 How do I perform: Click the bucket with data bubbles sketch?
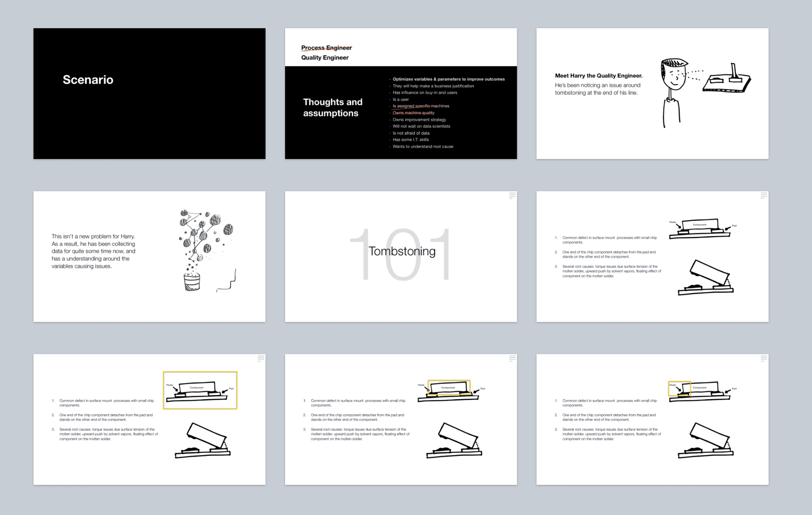click(x=192, y=282)
